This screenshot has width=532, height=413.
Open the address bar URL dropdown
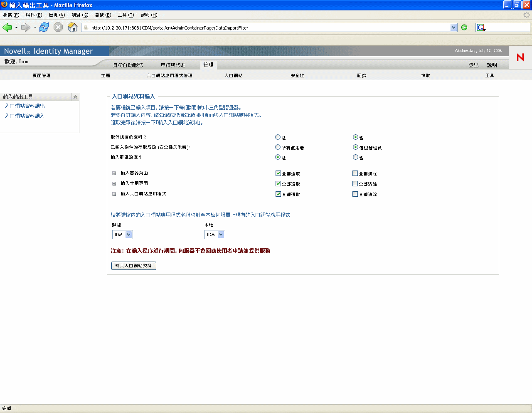click(x=453, y=27)
